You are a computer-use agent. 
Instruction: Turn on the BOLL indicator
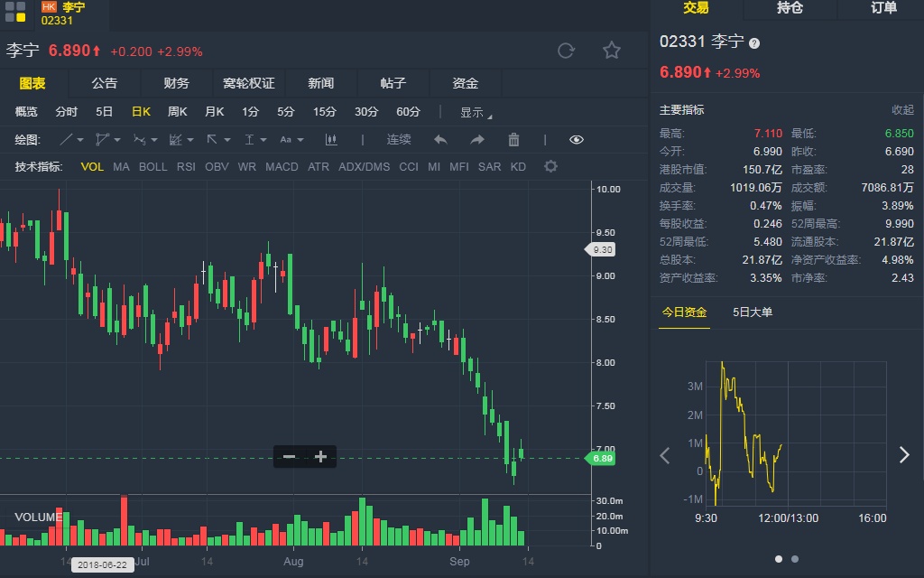point(153,167)
